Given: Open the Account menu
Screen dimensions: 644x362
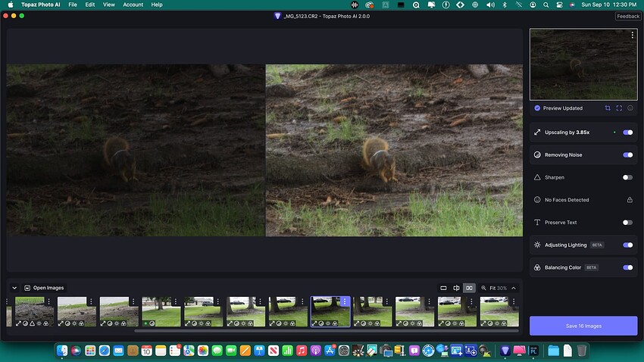Looking at the screenshot, I should (x=133, y=5).
